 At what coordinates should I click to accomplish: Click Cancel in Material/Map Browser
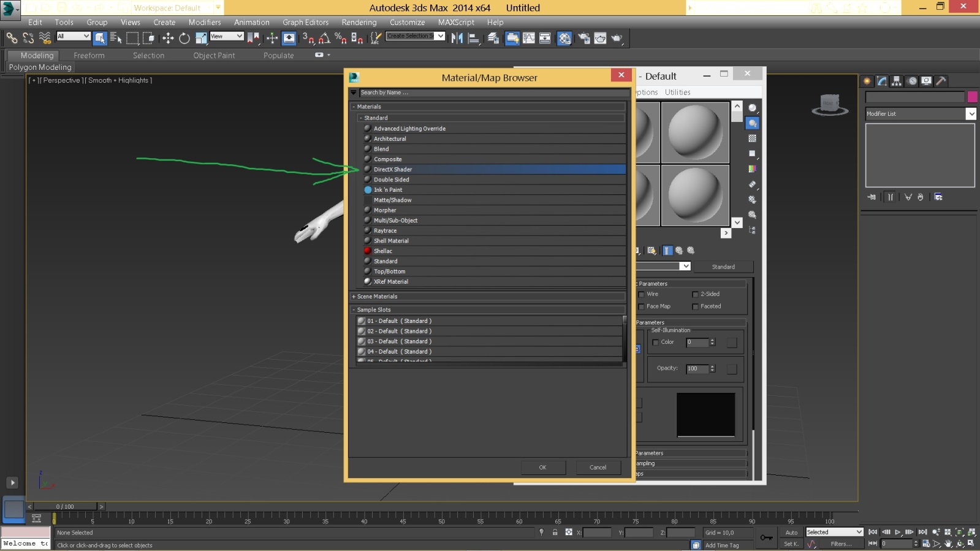[598, 468]
